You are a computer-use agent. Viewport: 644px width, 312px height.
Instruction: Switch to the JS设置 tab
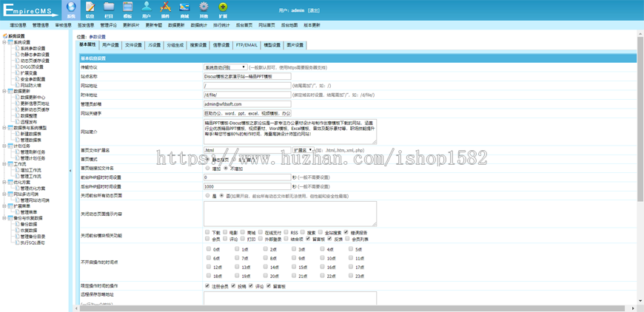(155, 45)
